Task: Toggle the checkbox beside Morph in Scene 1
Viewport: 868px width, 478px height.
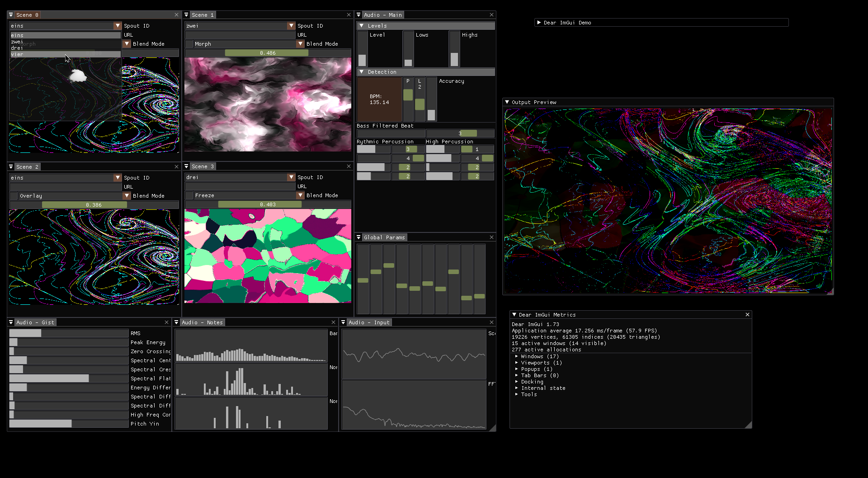Action: pos(189,44)
